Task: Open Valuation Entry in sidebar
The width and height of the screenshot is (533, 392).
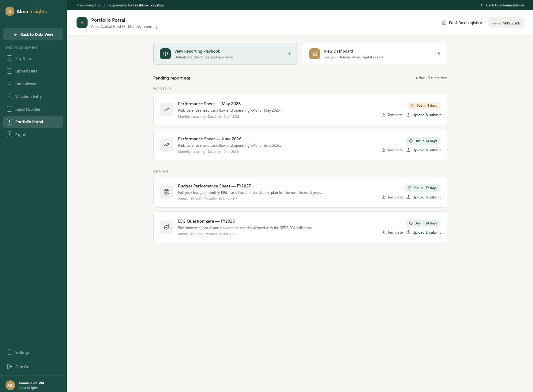Action: pos(33,96)
